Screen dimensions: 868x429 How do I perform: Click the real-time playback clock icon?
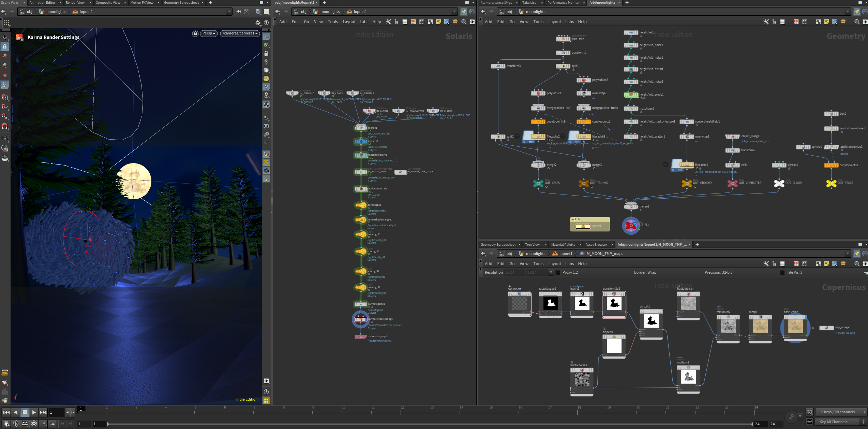click(34, 424)
